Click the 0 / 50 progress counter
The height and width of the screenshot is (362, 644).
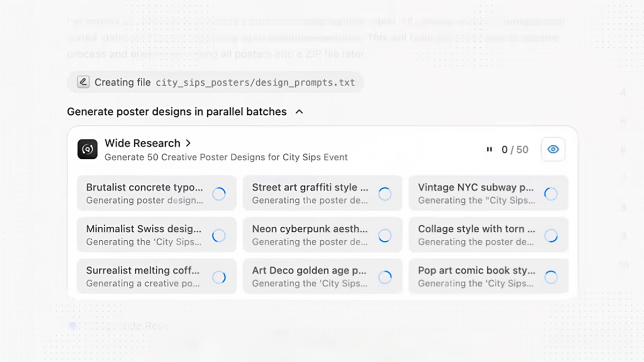[515, 150]
